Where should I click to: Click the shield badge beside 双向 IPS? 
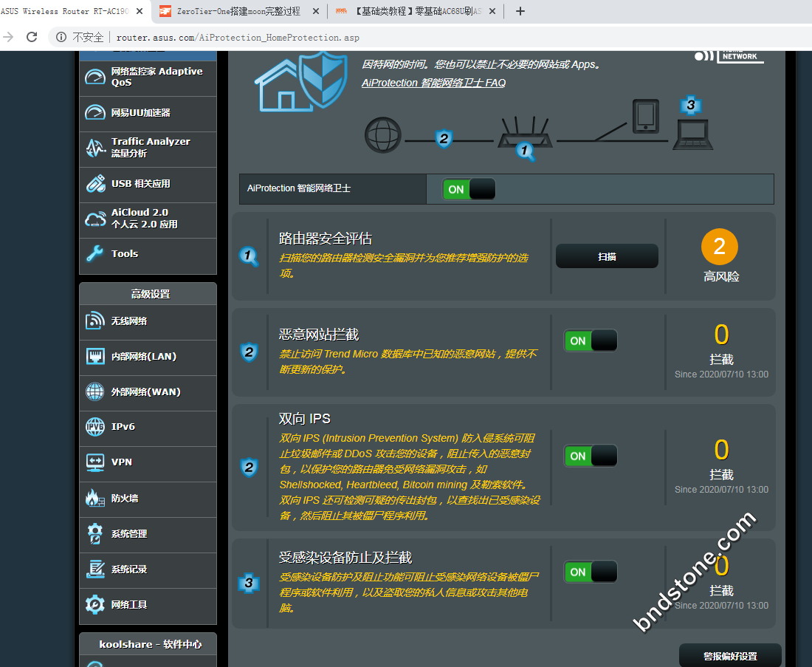(x=249, y=468)
